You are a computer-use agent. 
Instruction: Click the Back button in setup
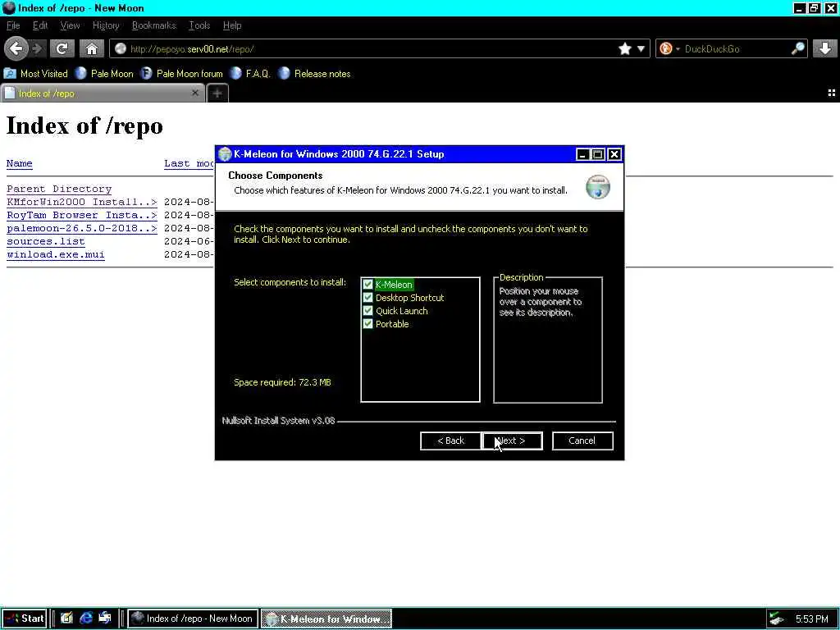coord(450,441)
